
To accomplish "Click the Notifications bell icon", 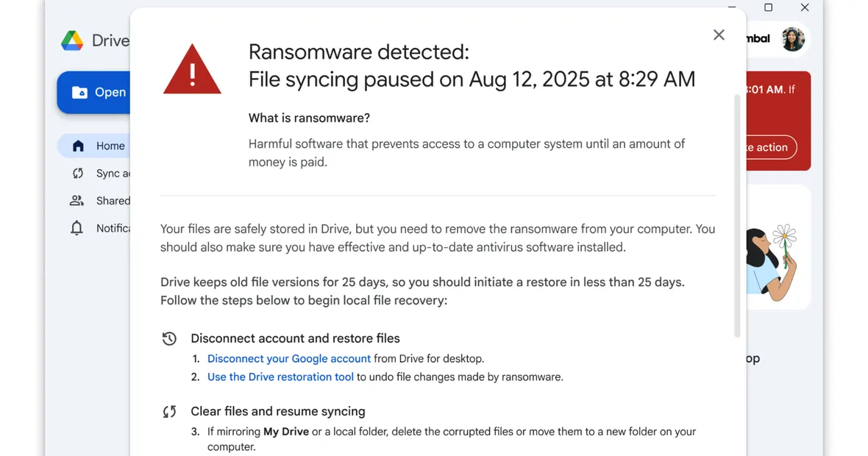I will (77, 228).
